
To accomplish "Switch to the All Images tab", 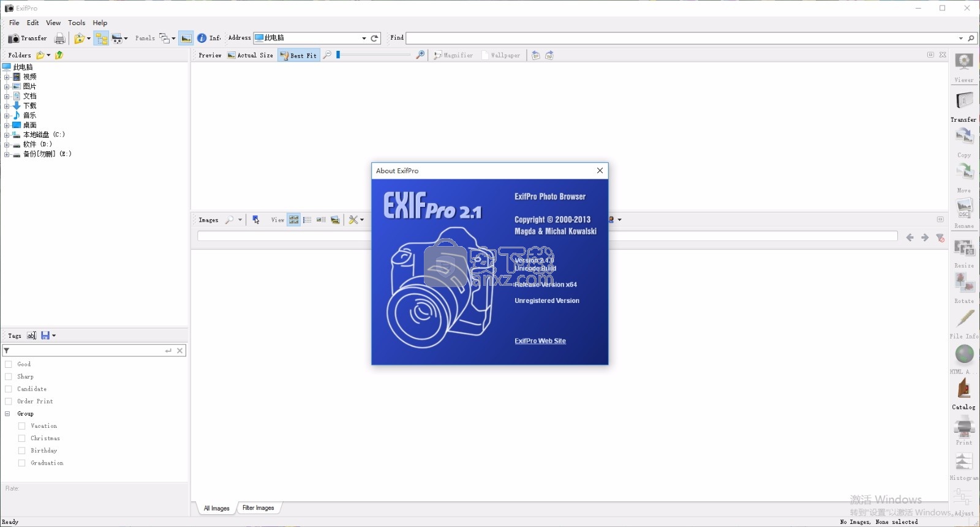I will tap(216, 508).
